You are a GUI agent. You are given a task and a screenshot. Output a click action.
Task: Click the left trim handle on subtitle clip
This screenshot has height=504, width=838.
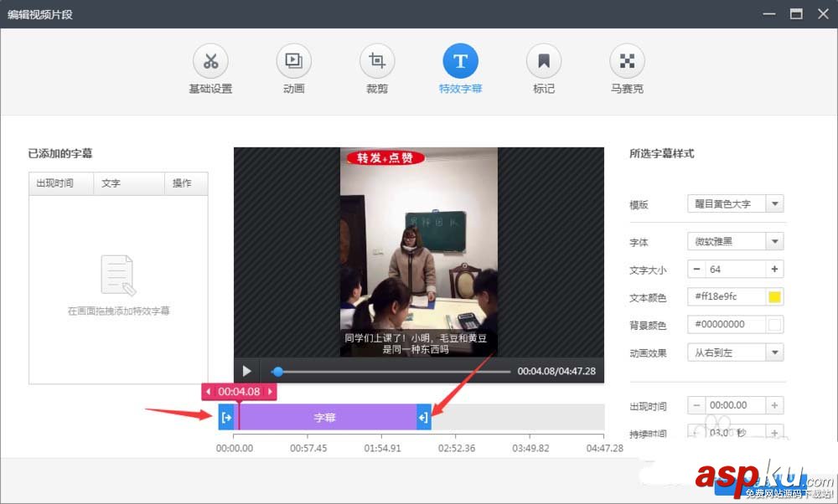(x=226, y=416)
